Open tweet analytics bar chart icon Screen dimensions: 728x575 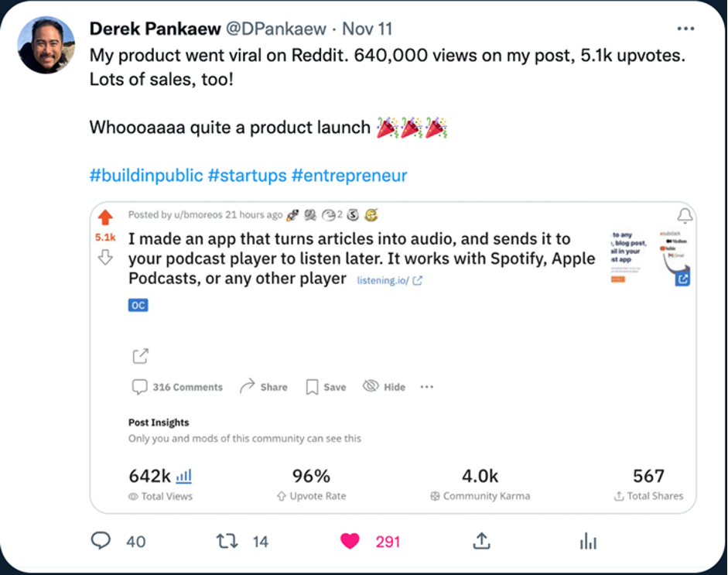pyautogui.click(x=588, y=541)
